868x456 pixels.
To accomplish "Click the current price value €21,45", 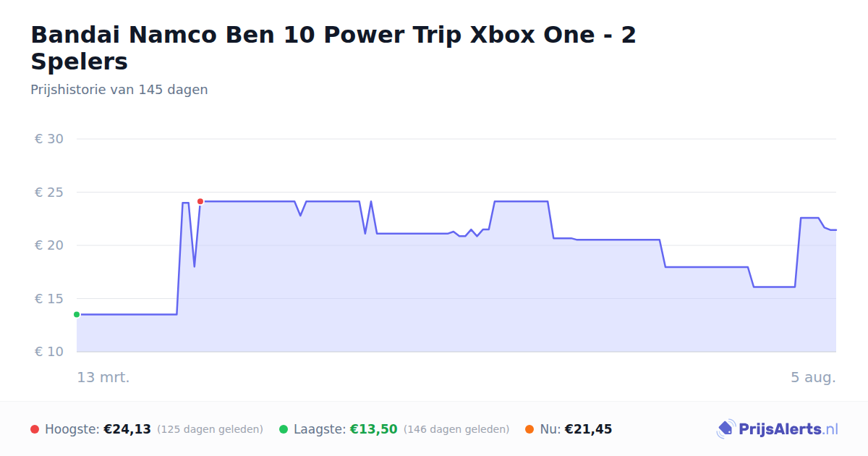I will [589, 429].
